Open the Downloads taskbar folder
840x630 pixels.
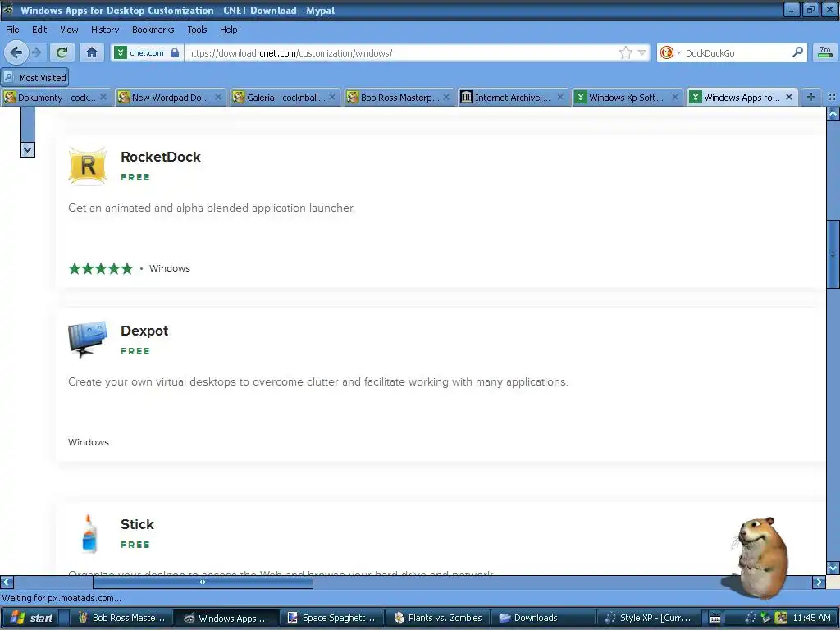[x=544, y=618]
